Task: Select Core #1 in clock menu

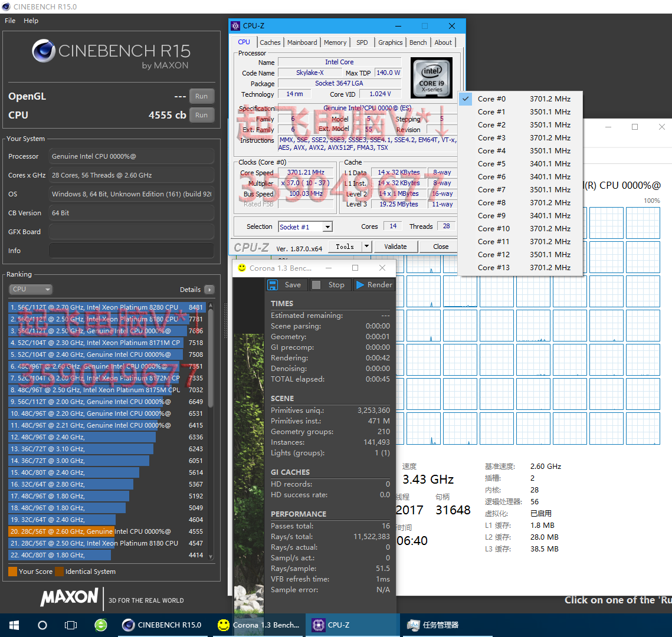Action: tap(521, 112)
